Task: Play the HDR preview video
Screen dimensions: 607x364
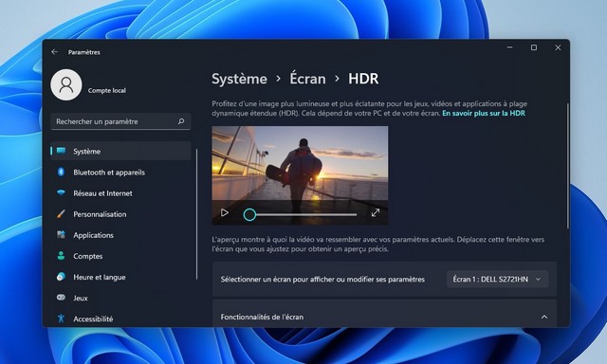Action: [225, 212]
